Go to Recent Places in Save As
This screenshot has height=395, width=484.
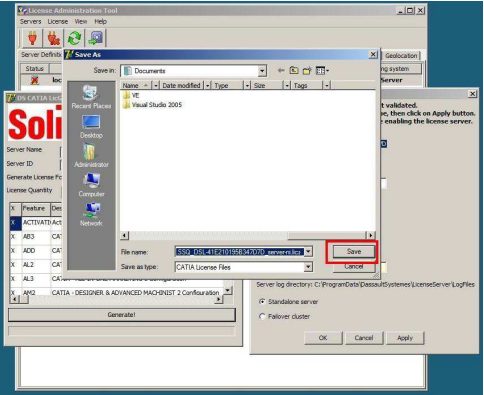[91, 97]
